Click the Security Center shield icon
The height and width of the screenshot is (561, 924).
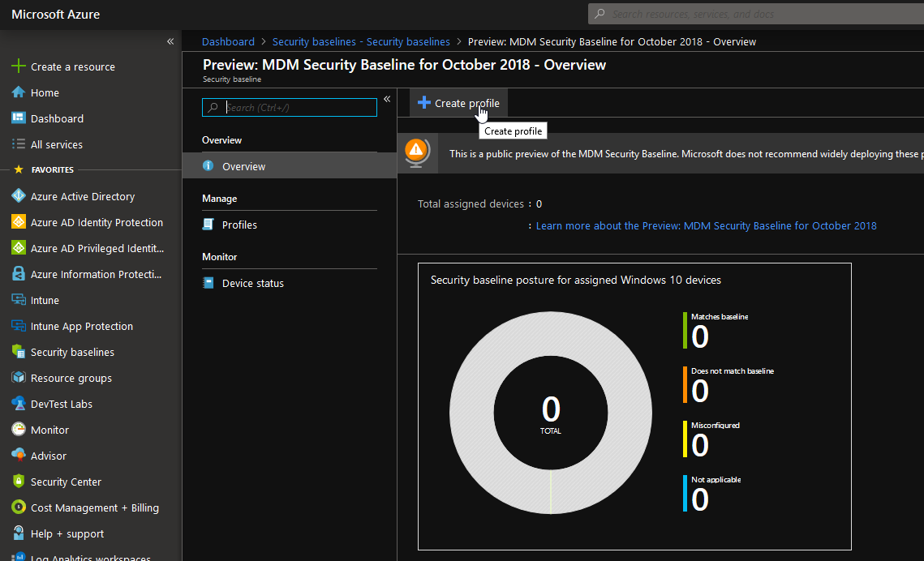coord(18,482)
